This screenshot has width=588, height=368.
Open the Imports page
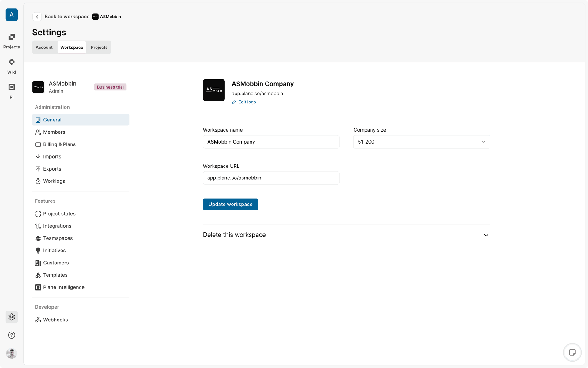pos(81,157)
